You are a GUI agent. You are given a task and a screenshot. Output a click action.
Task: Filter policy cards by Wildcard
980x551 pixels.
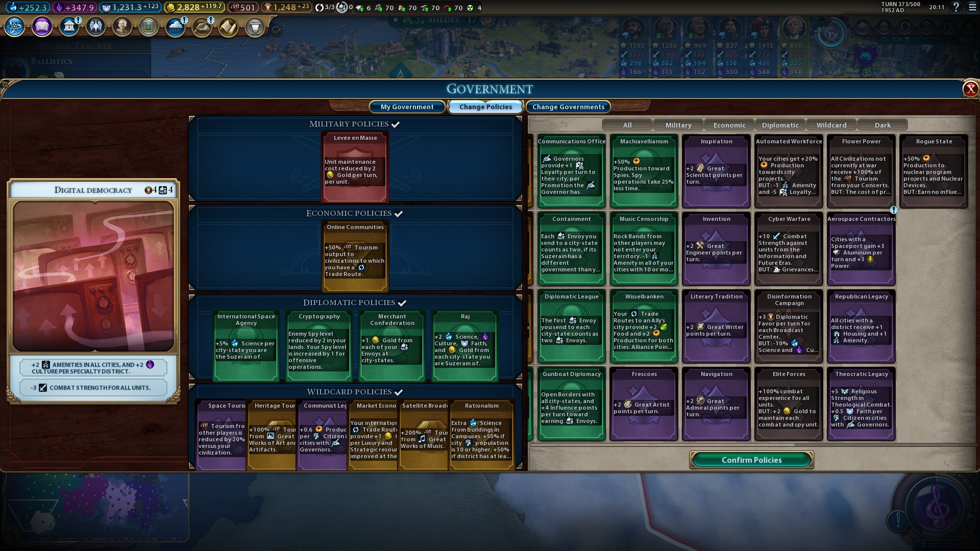[x=831, y=125]
